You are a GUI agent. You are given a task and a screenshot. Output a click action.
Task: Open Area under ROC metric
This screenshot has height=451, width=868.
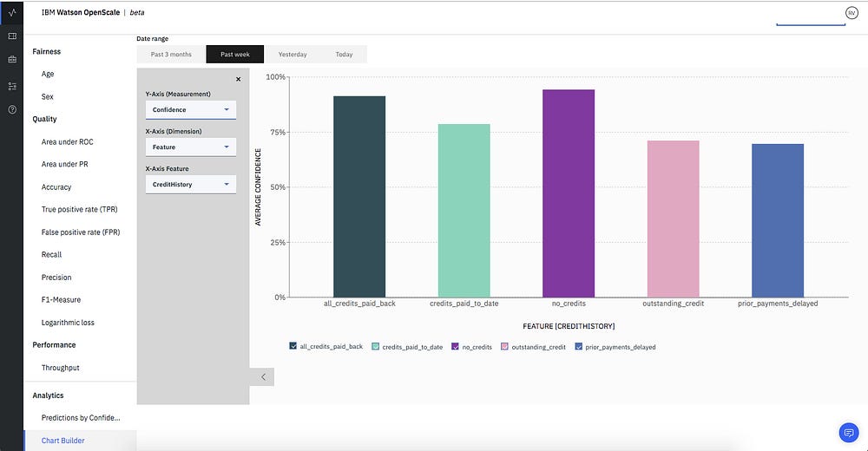[67, 141]
